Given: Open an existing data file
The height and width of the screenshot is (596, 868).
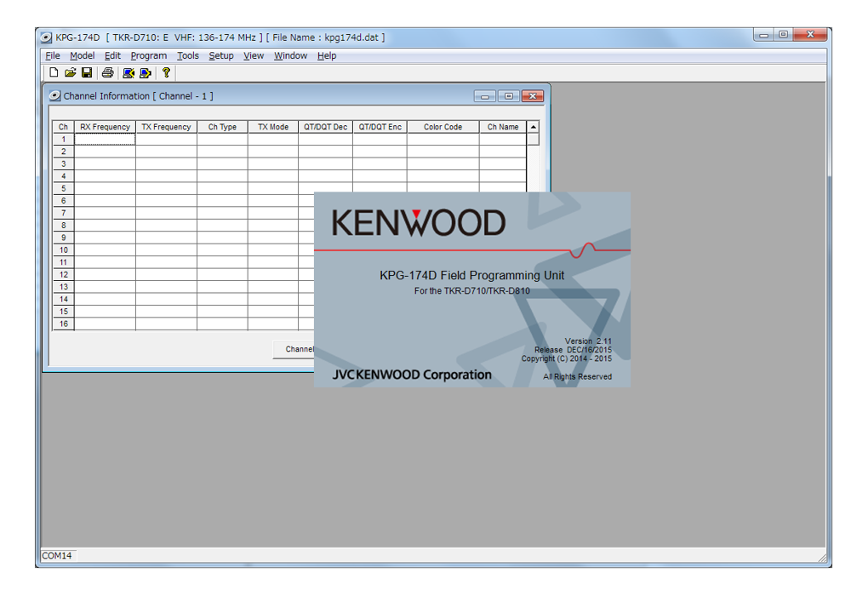Looking at the screenshot, I should [71, 72].
